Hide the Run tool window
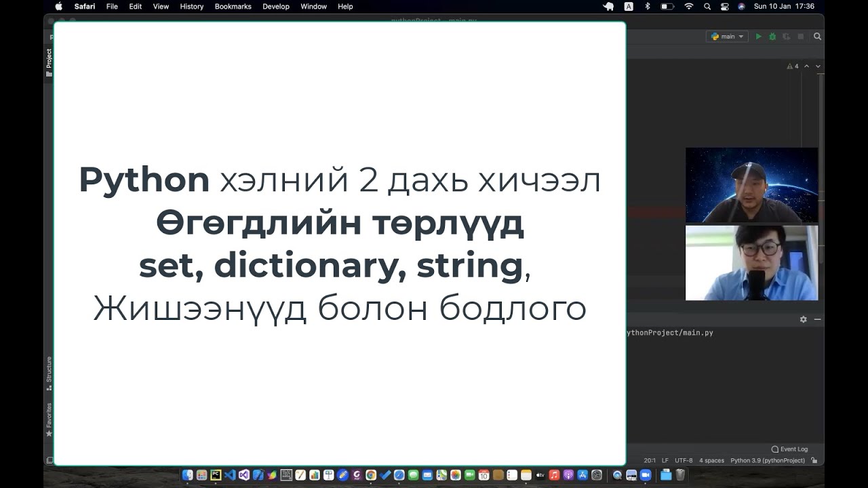The width and height of the screenshot is (868, 488). pyautogui.click(x=817, y=319)
